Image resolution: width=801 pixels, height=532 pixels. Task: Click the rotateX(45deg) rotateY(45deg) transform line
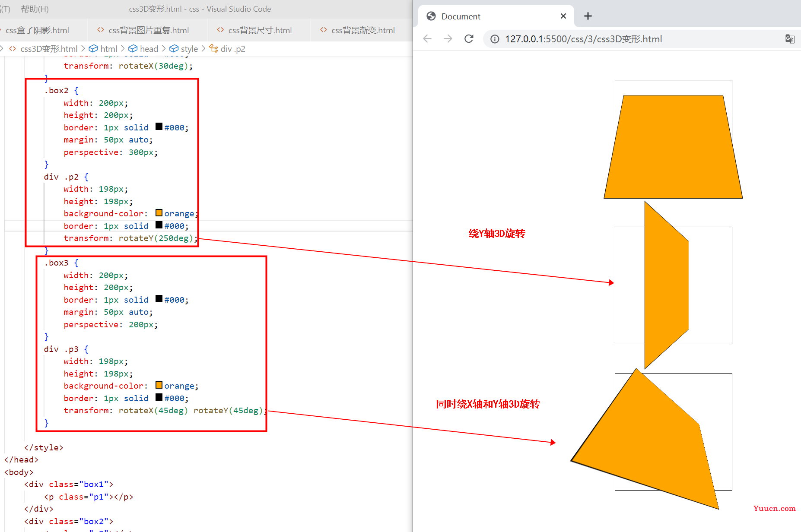tap(165, 411)
